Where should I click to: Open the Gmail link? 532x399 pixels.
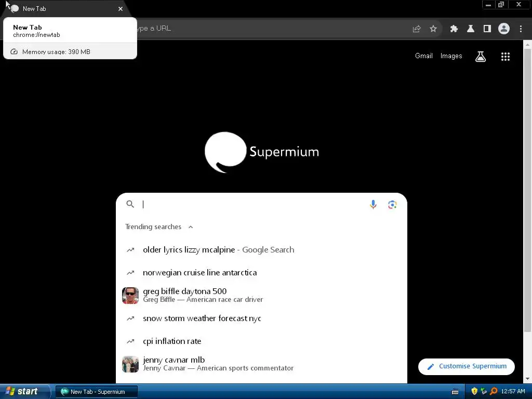click(x=424, y=56)
